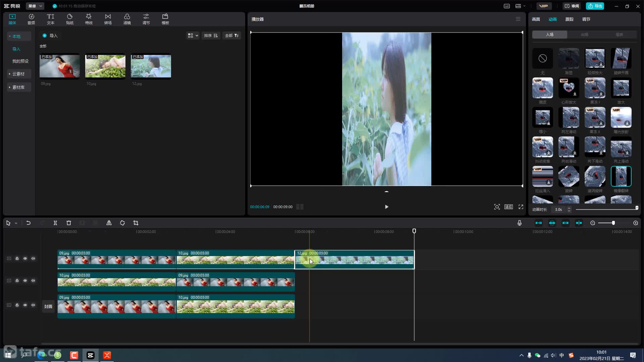Open the view layout grid dropdown

point(193,36)
